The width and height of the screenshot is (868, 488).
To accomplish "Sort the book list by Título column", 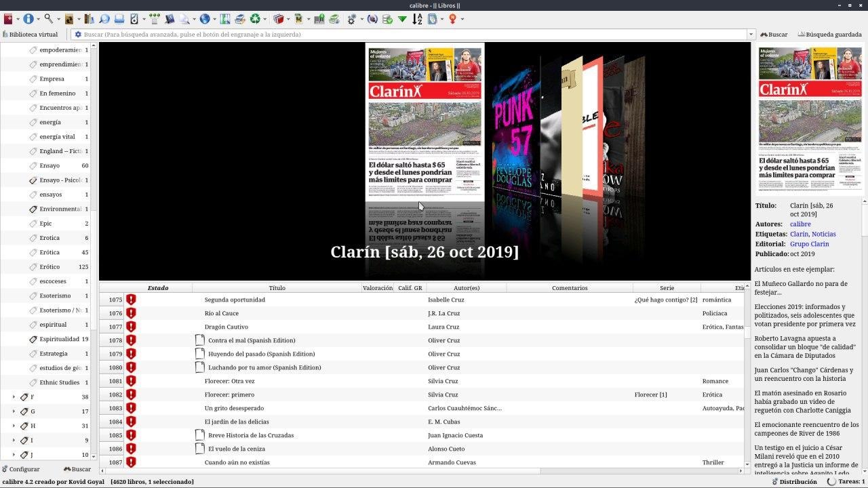I will coord(277,288).
